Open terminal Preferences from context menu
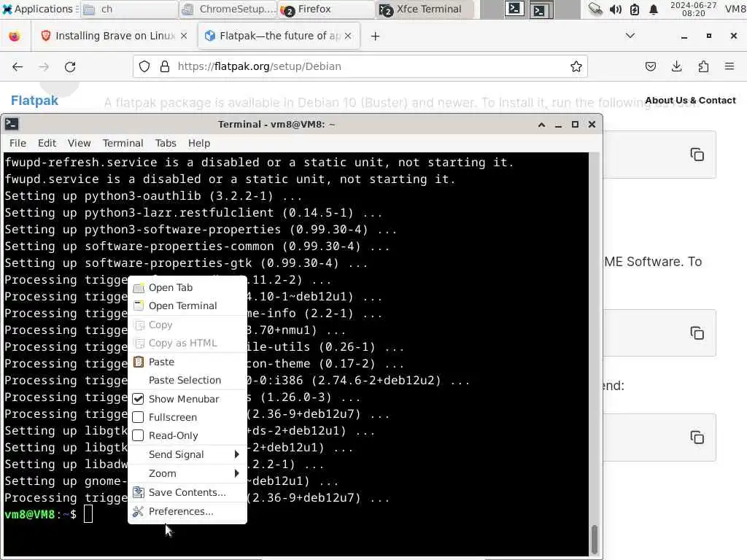The width and height of the screenshot is (747, 560). pos(187,511)
